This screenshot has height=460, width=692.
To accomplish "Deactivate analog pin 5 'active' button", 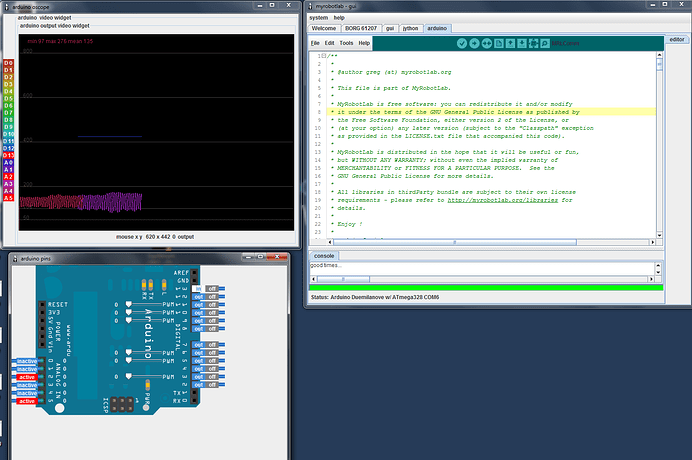I will point(27,401).
